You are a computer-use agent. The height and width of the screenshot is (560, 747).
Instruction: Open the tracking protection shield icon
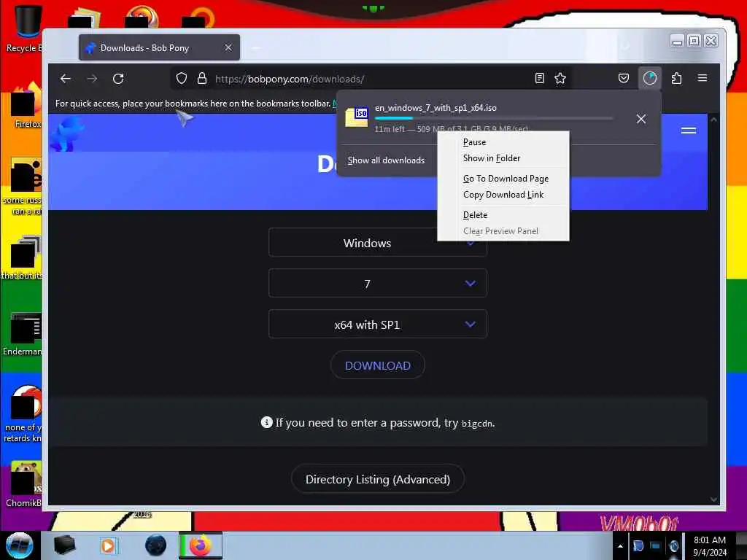pos(182,79)
